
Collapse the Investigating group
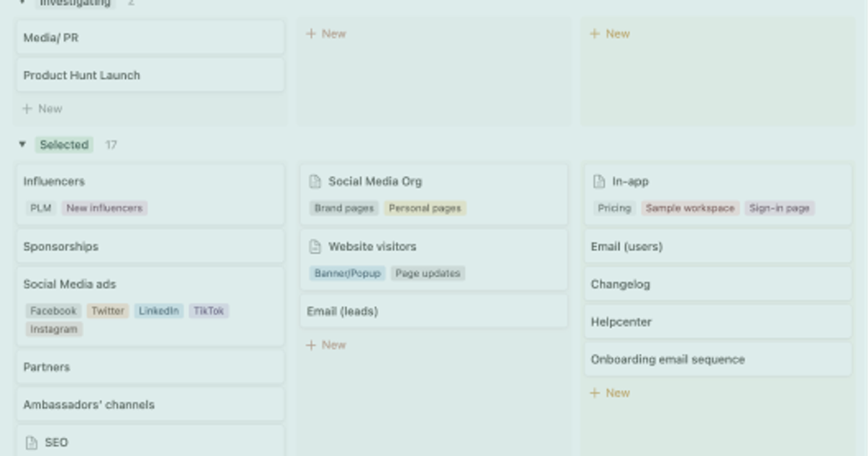point(22,2)
